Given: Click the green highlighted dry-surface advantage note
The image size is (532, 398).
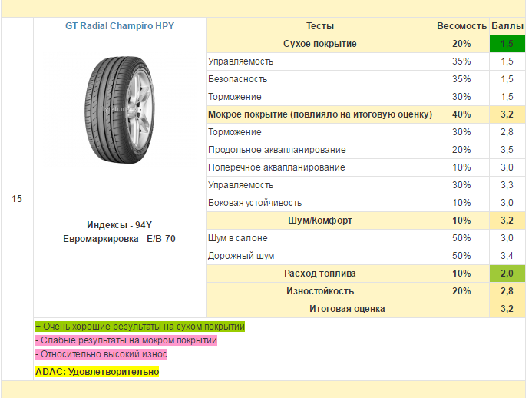Looking at the screenshot, I should [x=140, y=327].
